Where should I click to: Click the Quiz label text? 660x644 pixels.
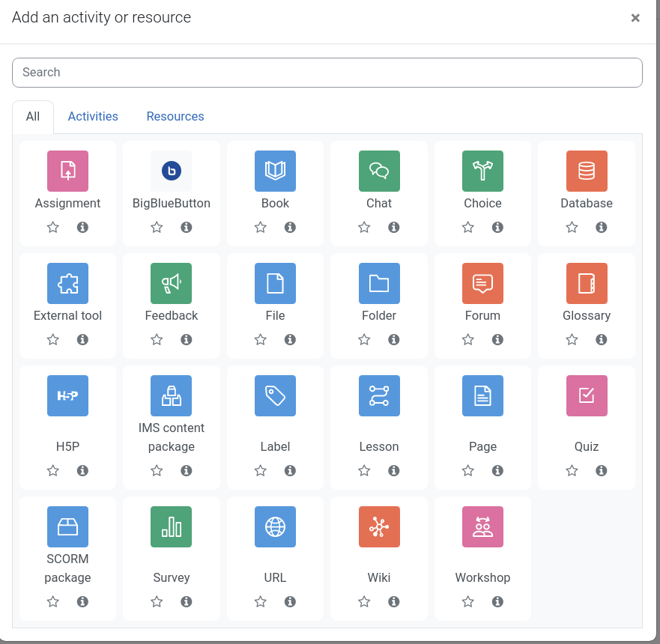pyautogui.click(x=587, y=446)
